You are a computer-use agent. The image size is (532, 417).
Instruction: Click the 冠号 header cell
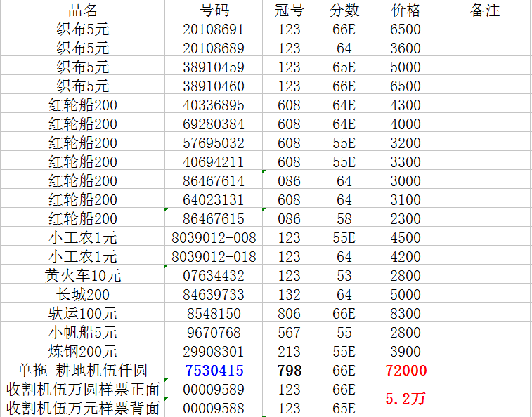(289, 10)
